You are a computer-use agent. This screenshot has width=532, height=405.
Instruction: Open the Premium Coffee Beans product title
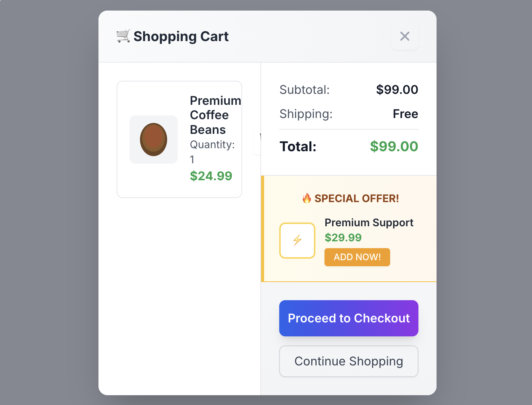(215, 115)
